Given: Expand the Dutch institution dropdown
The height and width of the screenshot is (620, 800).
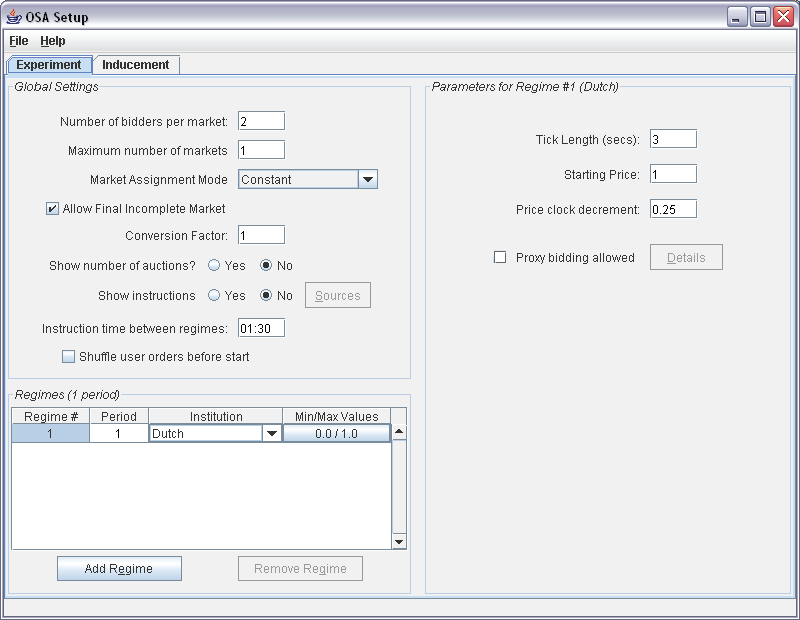Looking at the screenshot, I should pyautogui.click(x=272, y=433).
